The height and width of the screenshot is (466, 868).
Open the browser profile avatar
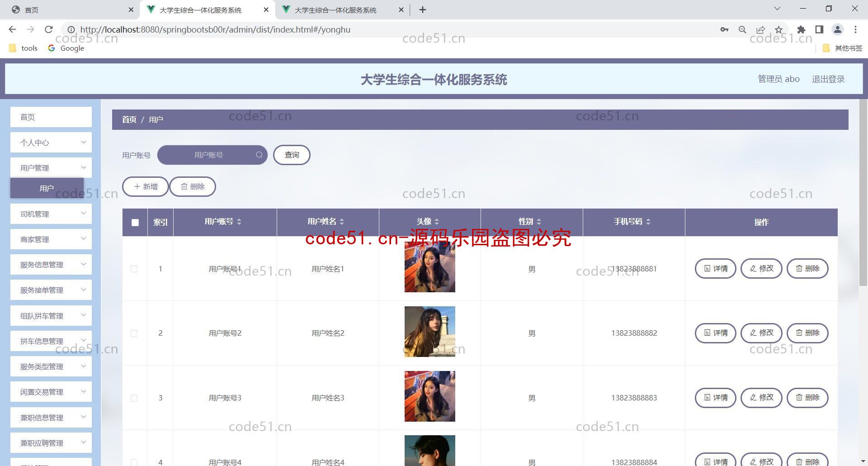tap(837, 29)
